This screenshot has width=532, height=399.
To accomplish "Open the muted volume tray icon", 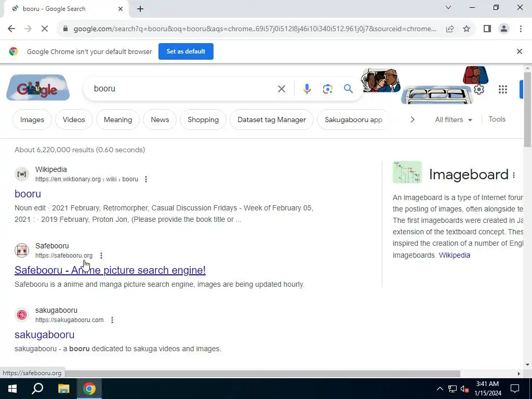I will click(x=465, y=389).
